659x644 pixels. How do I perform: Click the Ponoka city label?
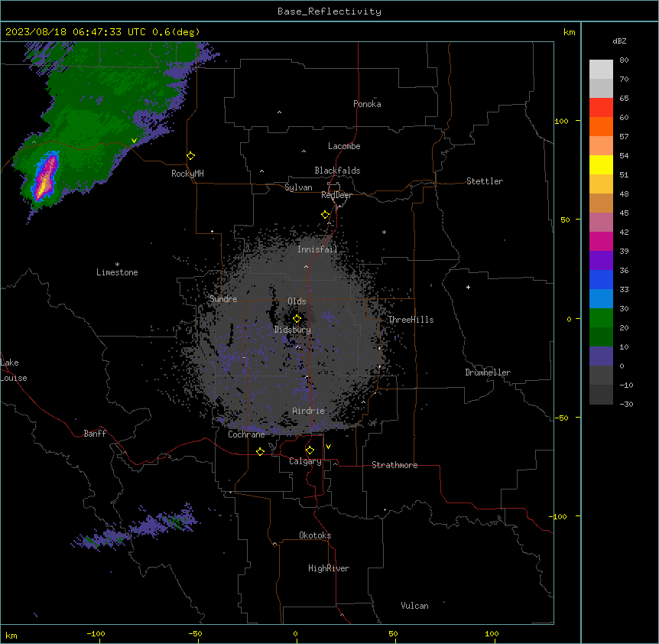tap(367, 104)
